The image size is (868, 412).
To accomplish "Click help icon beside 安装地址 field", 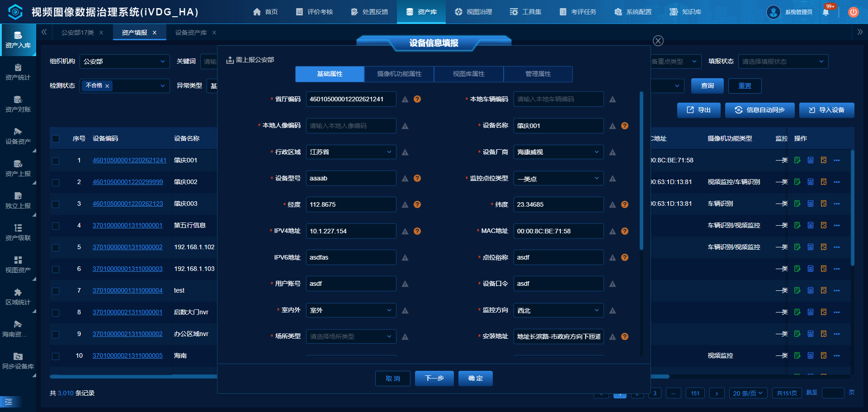I will click(x=625, y=336).
